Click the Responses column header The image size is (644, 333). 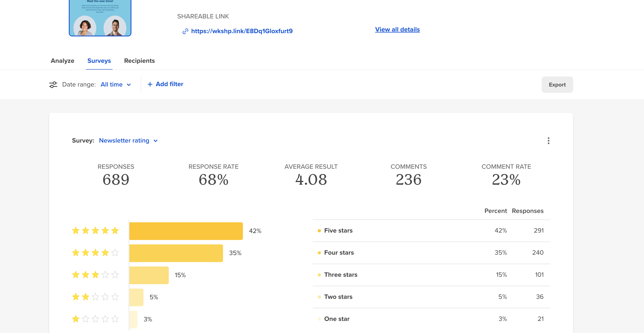click(x=528, y=211)
